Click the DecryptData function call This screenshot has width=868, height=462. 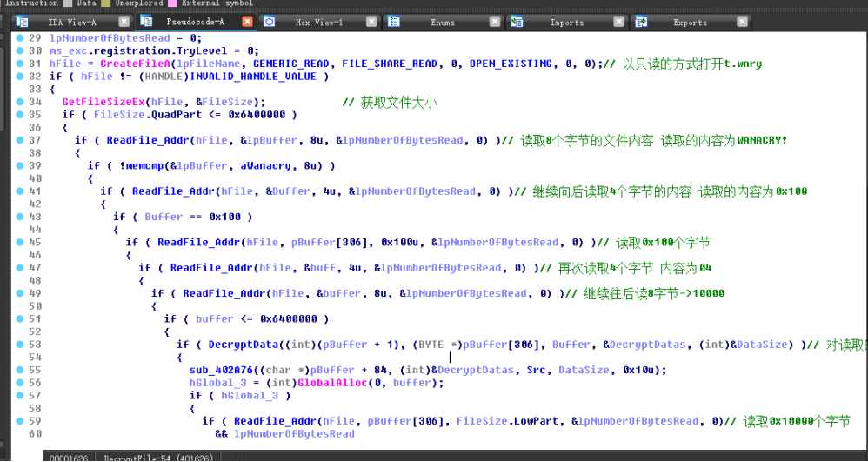(x=244, y=345)
